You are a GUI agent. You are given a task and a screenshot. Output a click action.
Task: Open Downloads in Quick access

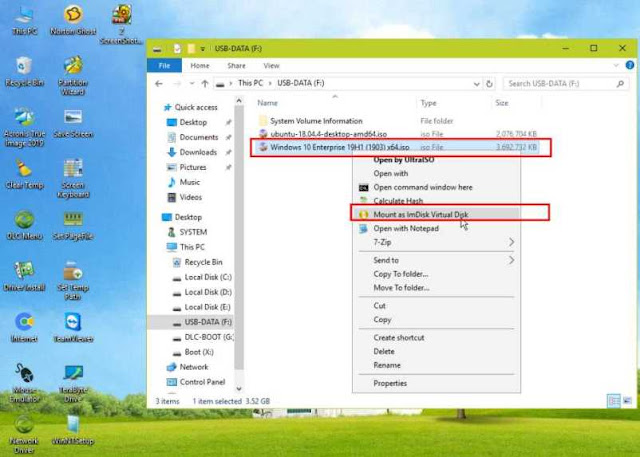coord(192,152)
